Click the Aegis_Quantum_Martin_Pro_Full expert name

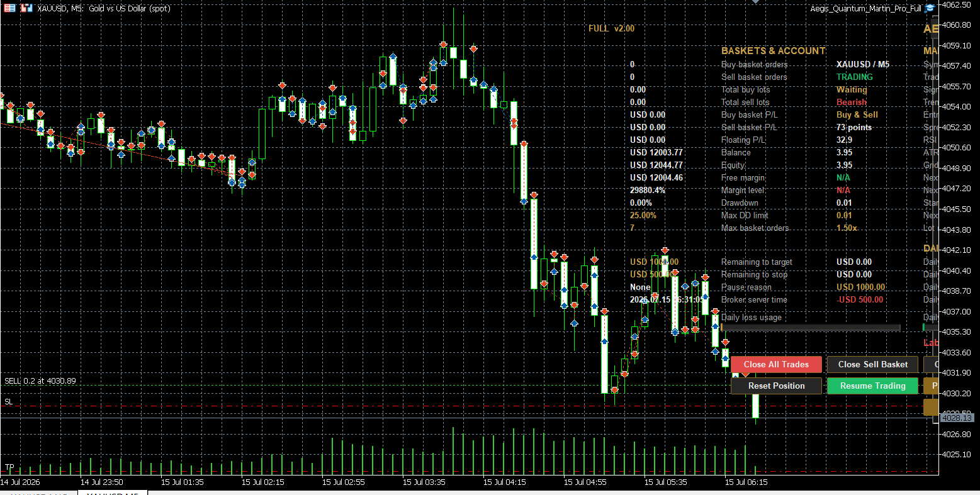865,9
